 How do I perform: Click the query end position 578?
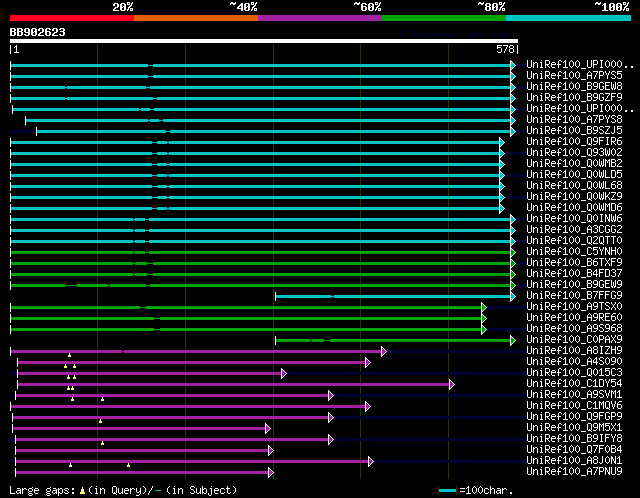click(x=505, y=49)
